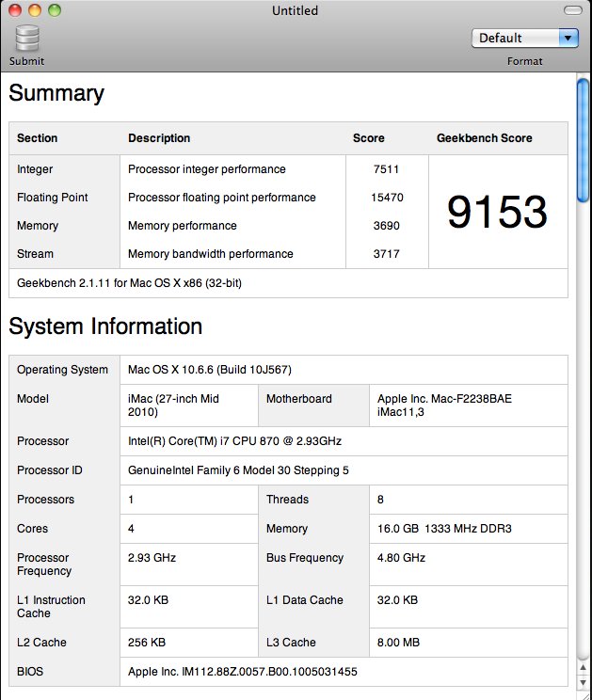Click the green zoom button
The image size is (592, 700).
pos(55,10)
